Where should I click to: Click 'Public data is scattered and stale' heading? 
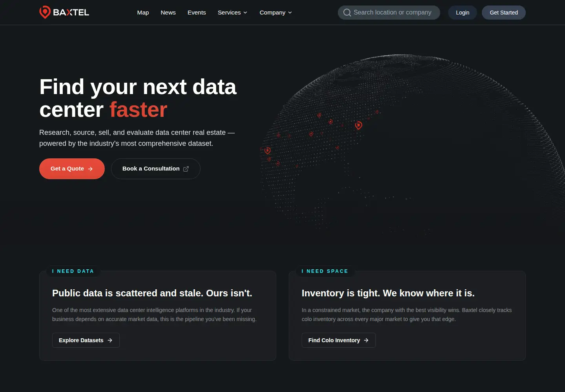tap(152, 293)
